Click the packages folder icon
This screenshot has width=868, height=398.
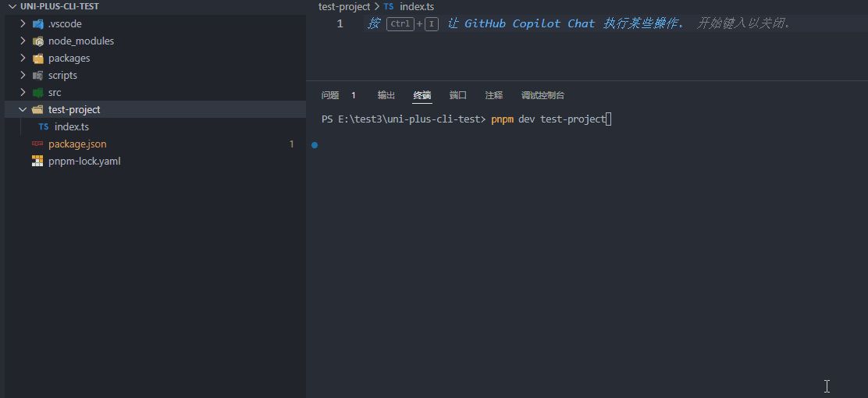[x=37, y=59]
